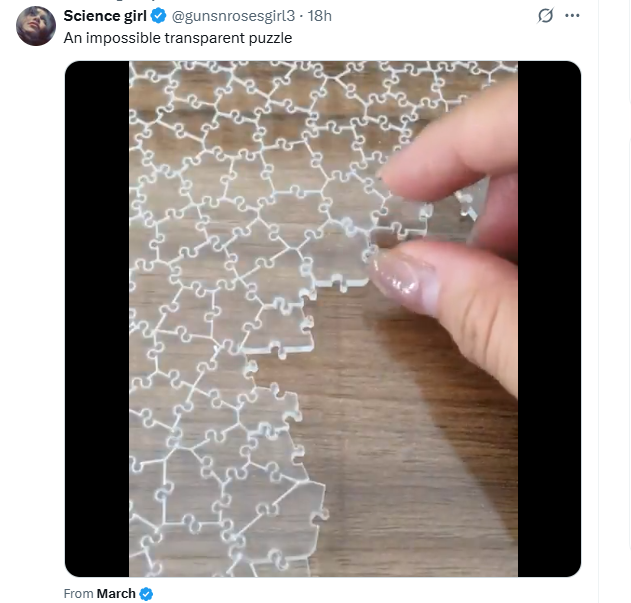
Task: Open the @gunsnrosesgirl3 handle link
Action: point(233,16)
